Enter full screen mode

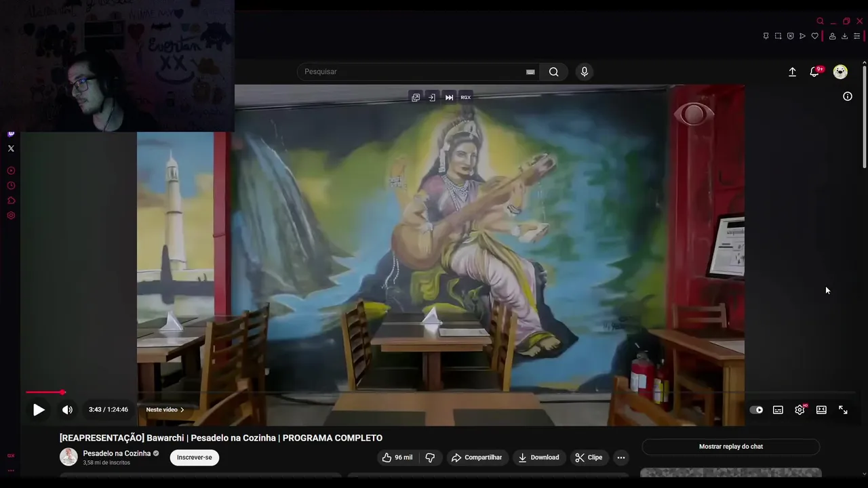pyautogui.click(x=843, y=410)
